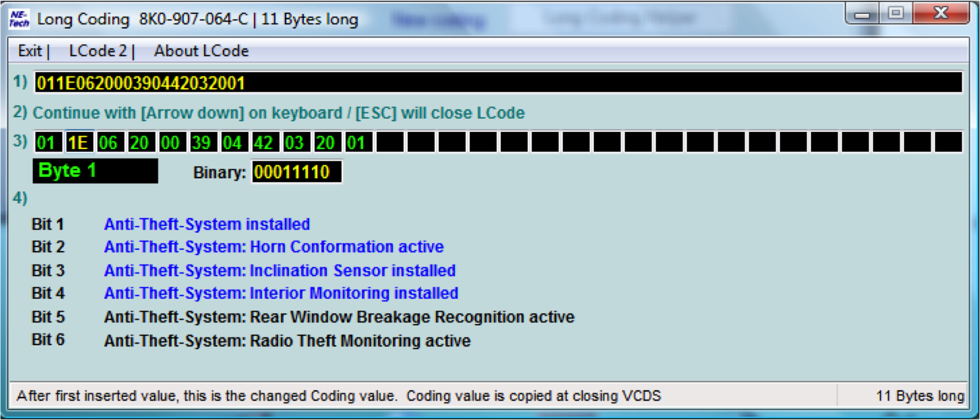Click the Binary value field 00011110
The height and width of the screenshot is (420, 980).
(296, 172)
